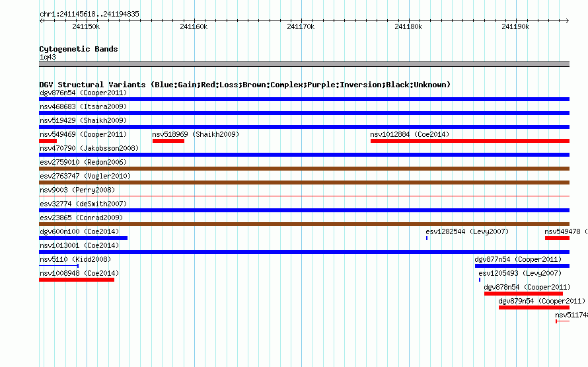Click 241160k ruler tick label
The width and height of the screenshot is (588, 367).
click(x=194, y=26)
